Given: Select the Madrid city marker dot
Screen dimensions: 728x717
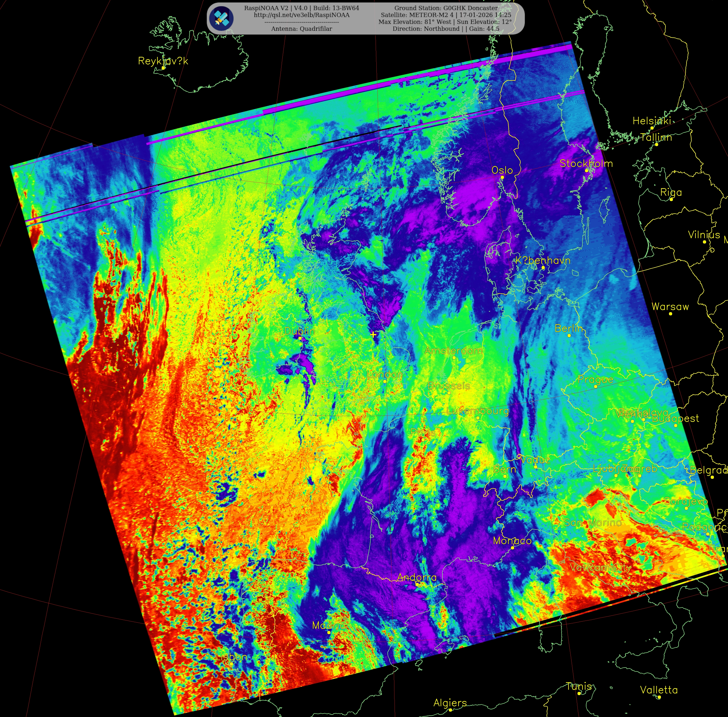Looking at the screenshot, I should coord(329,632).
